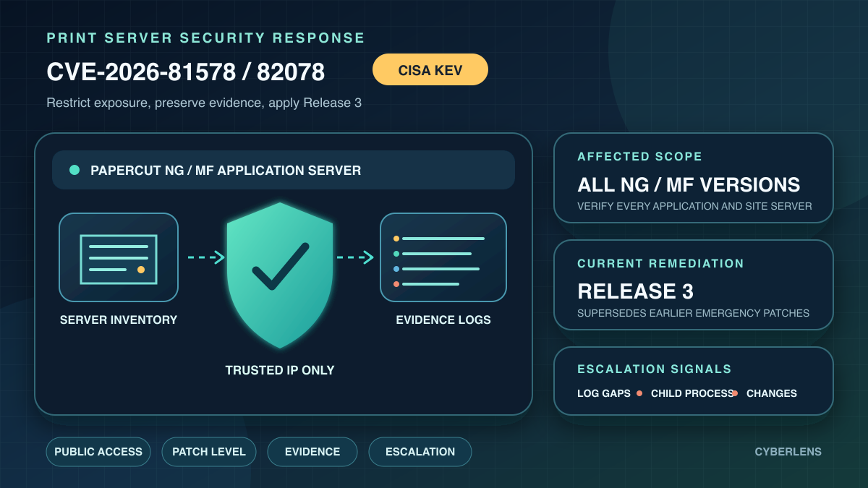Screen dimensions: 868x488
Task: Click the CURRENT REMEDIATION heading
Action: tap(661, 263)
